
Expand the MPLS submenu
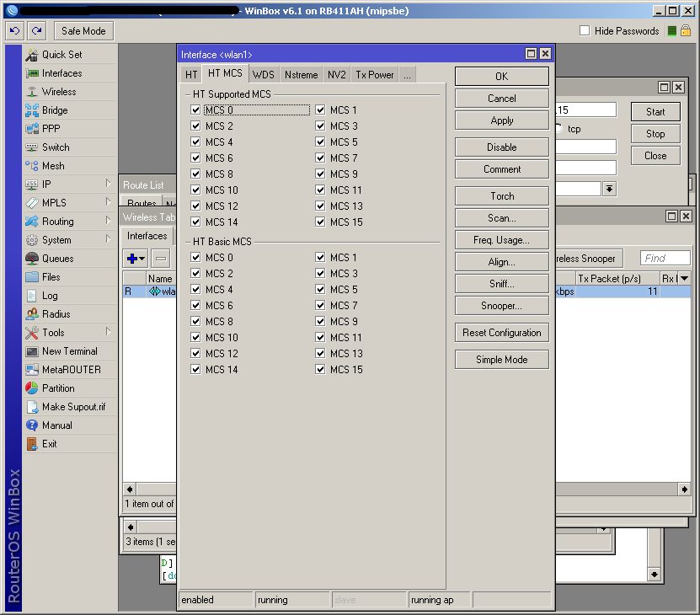point(108,202)
